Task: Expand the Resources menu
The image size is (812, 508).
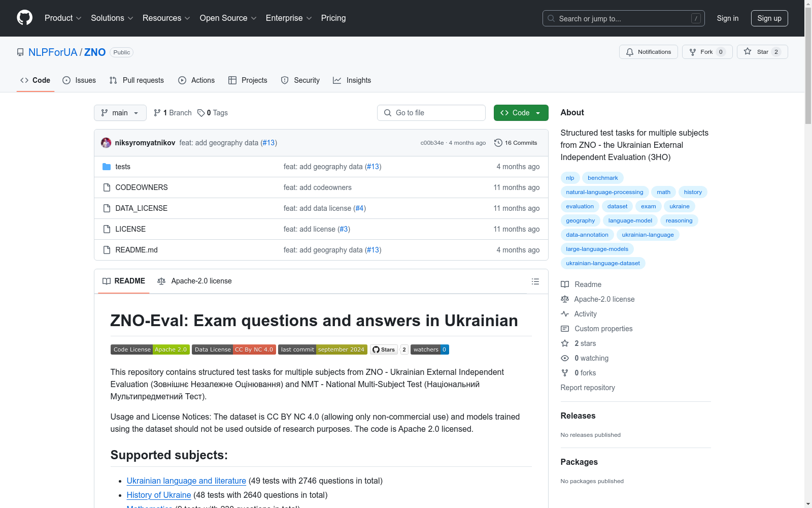Action: point(166,18)
